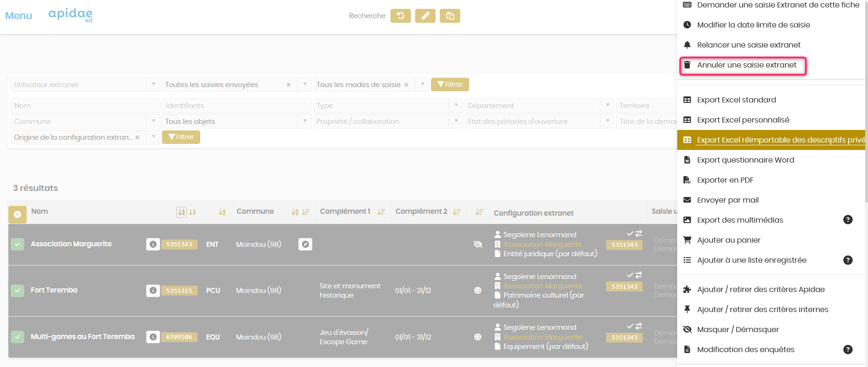Click the copy search icon button
868x367 pixels.
(x=450, y=16)
